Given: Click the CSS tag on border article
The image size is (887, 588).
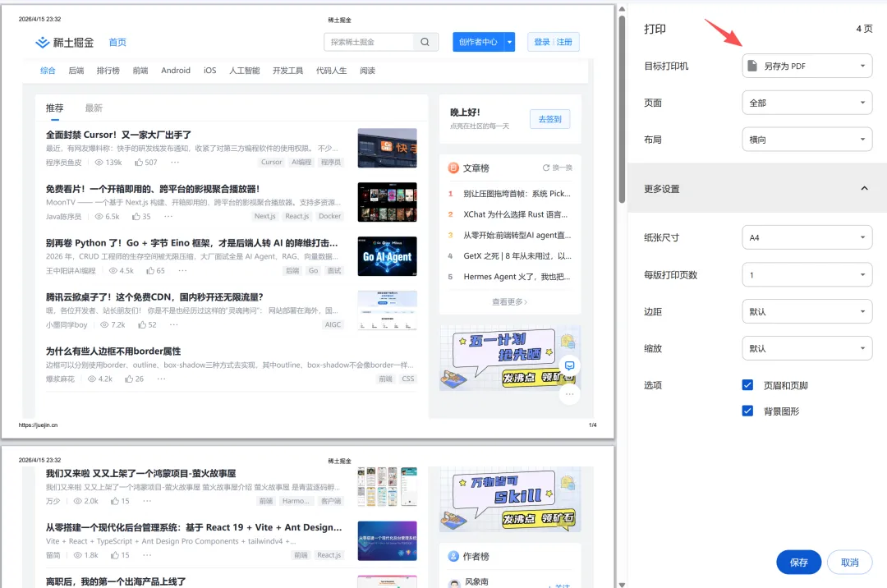Looking at the screenshot, I should pyautogui.click(x=408, y=379).
